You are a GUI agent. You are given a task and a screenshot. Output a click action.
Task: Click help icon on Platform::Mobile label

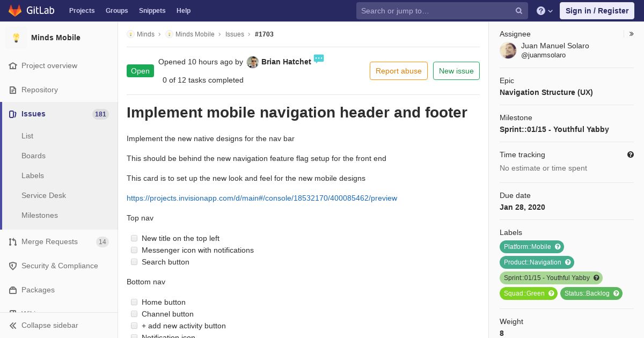coord(558,247)
